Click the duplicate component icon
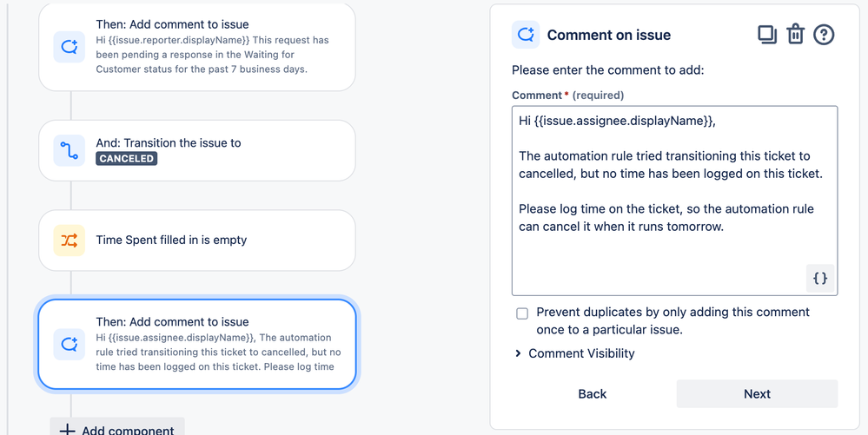The height and width of the screenshot is (435, 868). click(766, 35)
